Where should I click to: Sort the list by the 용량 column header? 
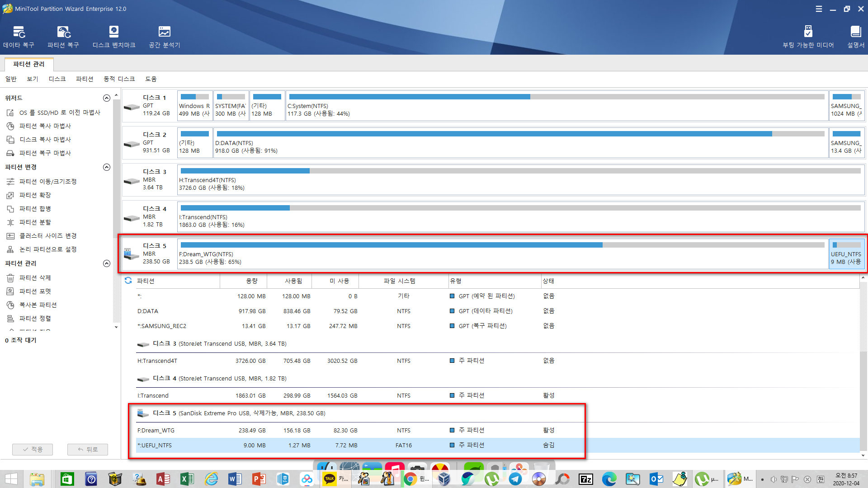244,281
